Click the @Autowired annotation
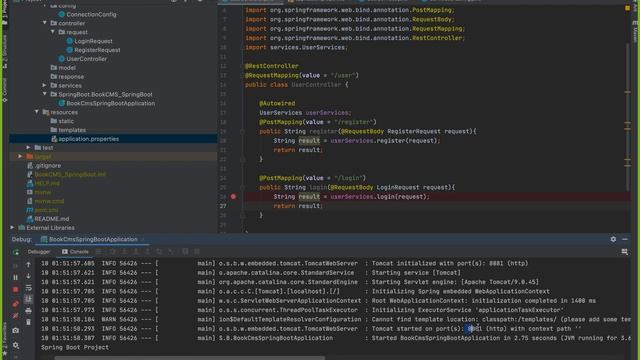 277,104
